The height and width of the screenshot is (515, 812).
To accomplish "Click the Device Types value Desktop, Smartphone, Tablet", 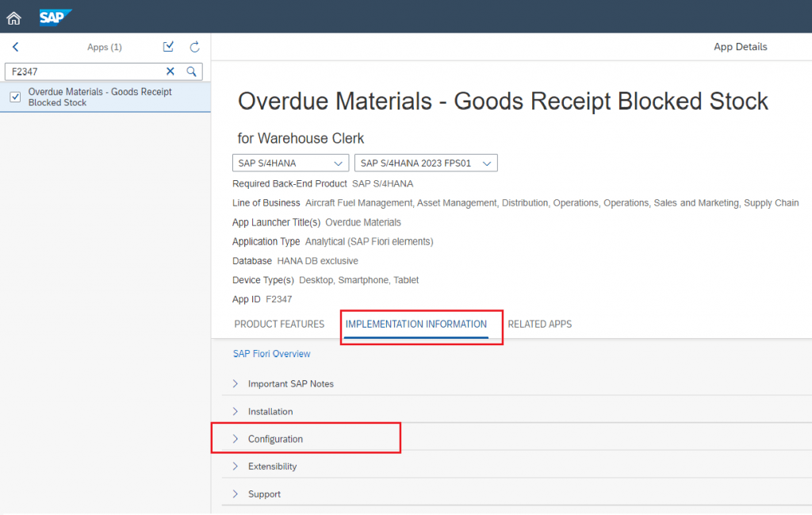I will [x=359, y=280].
